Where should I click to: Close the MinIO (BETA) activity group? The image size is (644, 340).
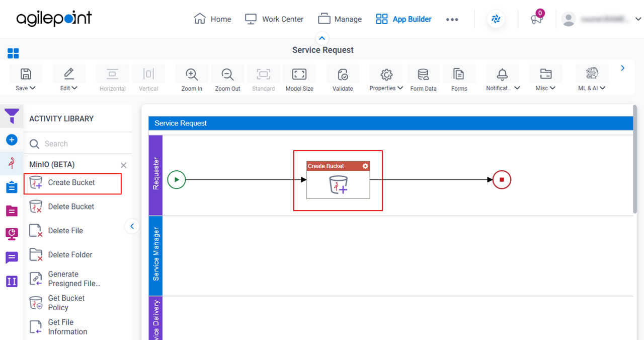click(x=123, y=165)
